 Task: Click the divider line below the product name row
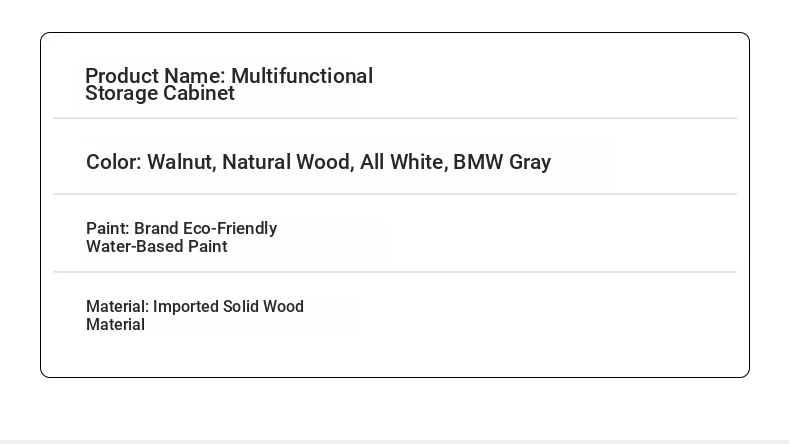[x=395, y=118]
